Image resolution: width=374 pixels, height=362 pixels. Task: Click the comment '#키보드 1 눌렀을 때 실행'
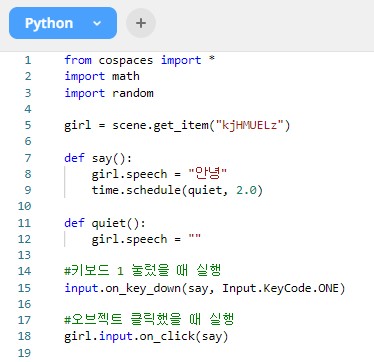point(143,271)
